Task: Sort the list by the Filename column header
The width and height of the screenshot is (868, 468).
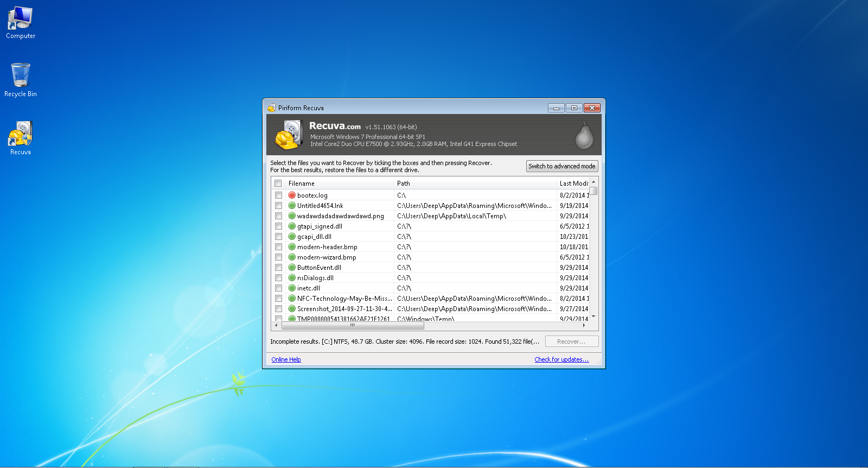Action: [x=340, y=184]
